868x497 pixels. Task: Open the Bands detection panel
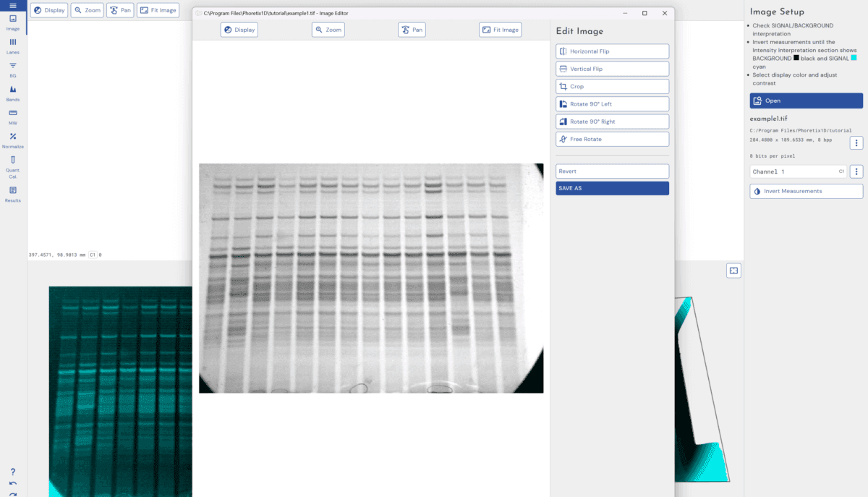pyautogui.click(x=12, y=93)
